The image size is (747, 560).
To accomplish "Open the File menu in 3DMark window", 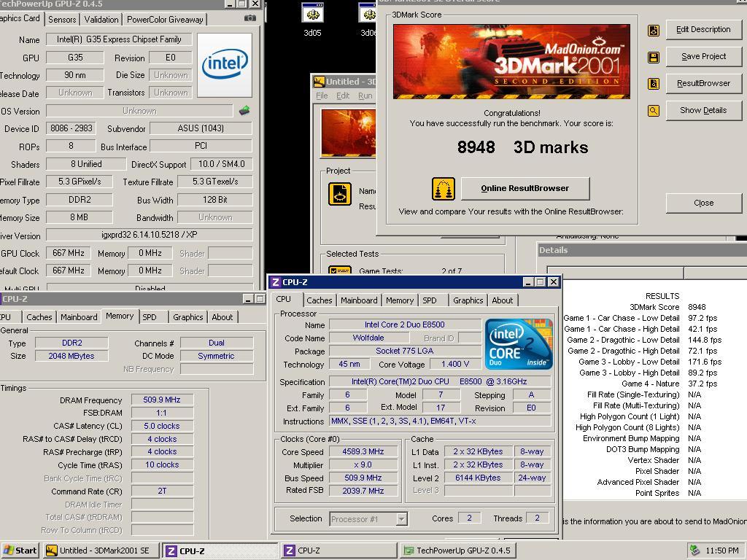I will 322,96.
